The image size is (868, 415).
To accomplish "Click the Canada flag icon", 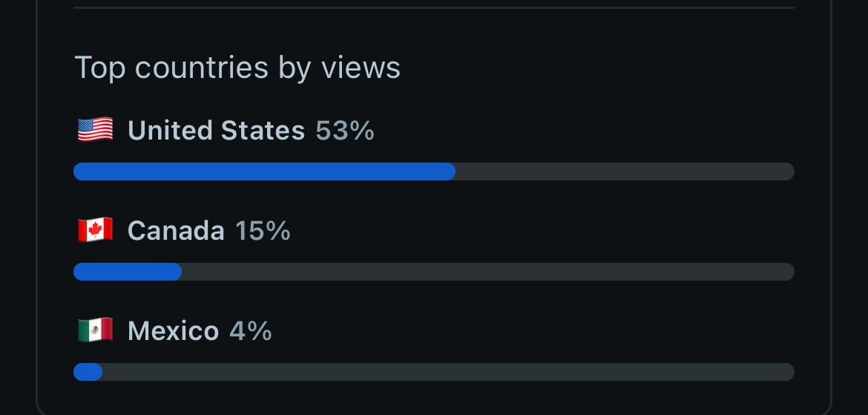I will [x=95, y=230].
